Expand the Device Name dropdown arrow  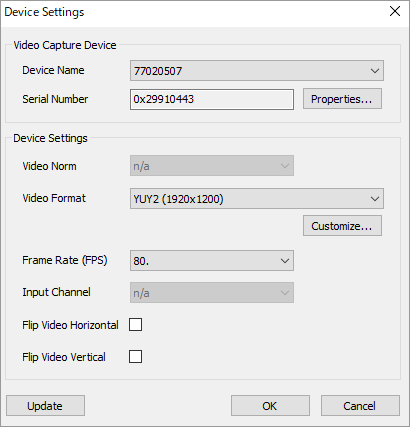pyautogui.click(x=375, y=71)
